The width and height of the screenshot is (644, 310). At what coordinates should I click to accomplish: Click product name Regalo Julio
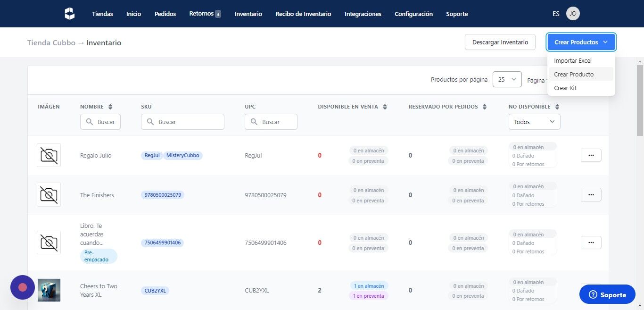point(96,155)
